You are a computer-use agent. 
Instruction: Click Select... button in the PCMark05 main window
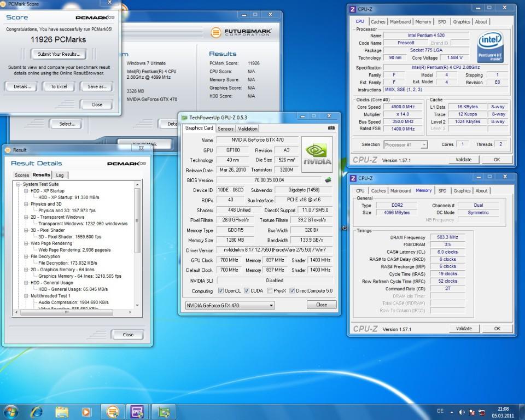pos(67,124)
